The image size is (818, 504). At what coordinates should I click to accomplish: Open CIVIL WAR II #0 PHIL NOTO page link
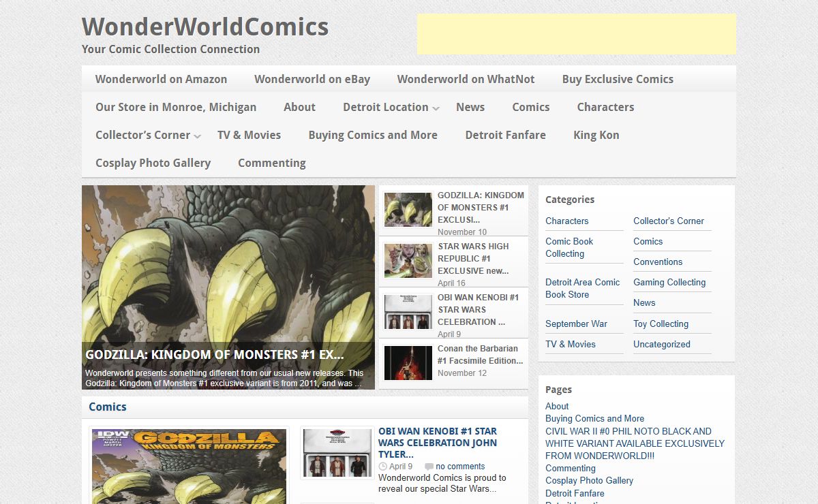pos(635,443)
